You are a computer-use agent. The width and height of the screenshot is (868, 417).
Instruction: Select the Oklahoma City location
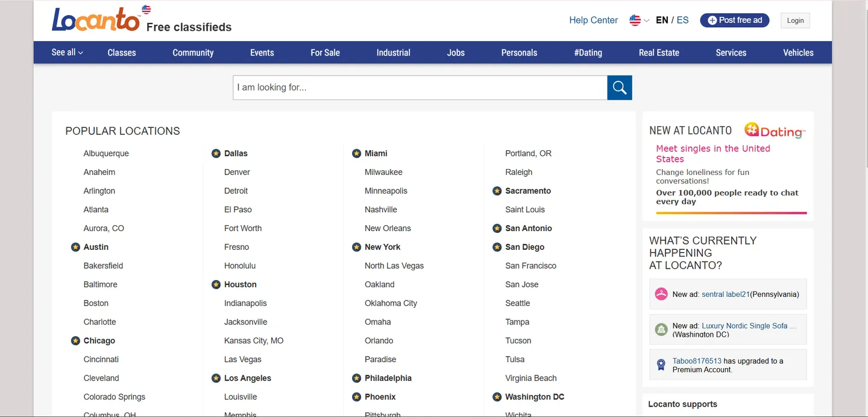[x=391, y=303]
